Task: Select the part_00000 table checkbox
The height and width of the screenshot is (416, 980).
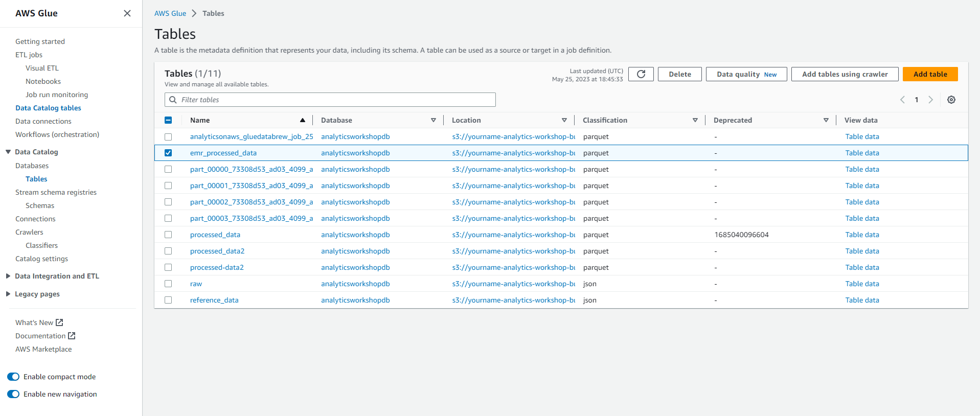Action: tap(168, 169)
